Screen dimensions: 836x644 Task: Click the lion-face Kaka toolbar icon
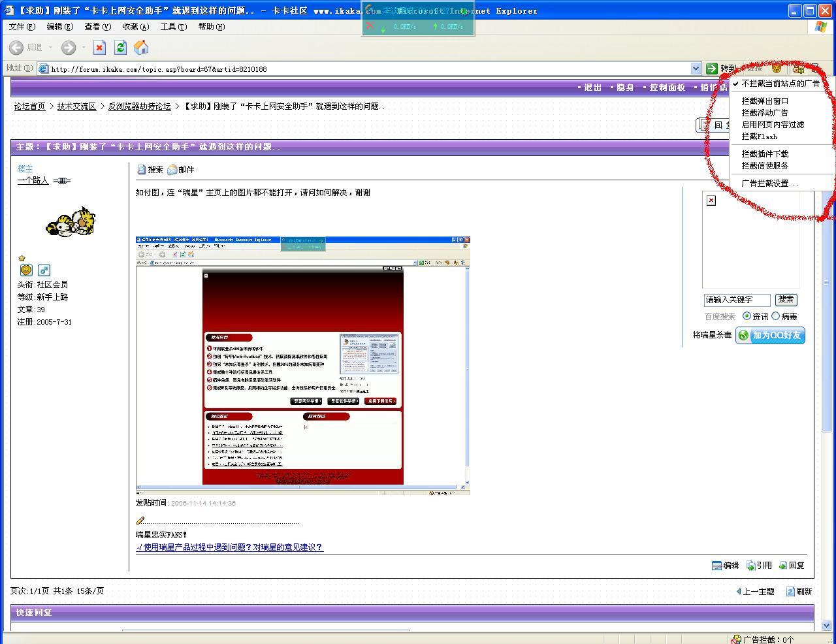click(x=777, y=68)
